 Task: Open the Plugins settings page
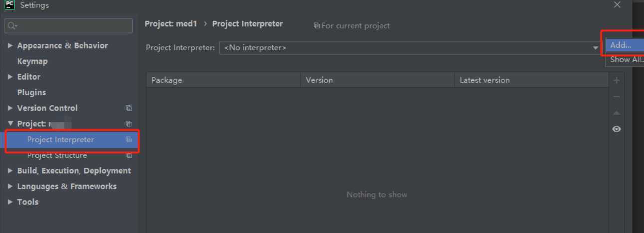[31, 92]
